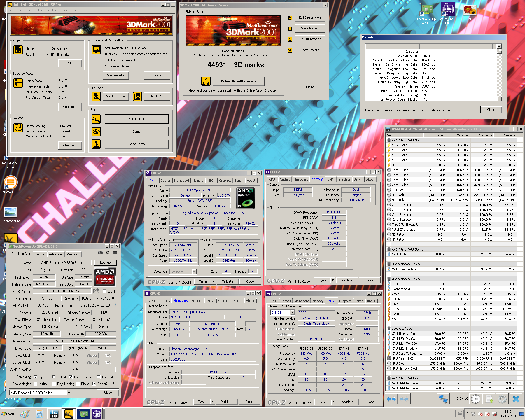Click the 3DMark Project icon beside Name

[x=18, y=49]
